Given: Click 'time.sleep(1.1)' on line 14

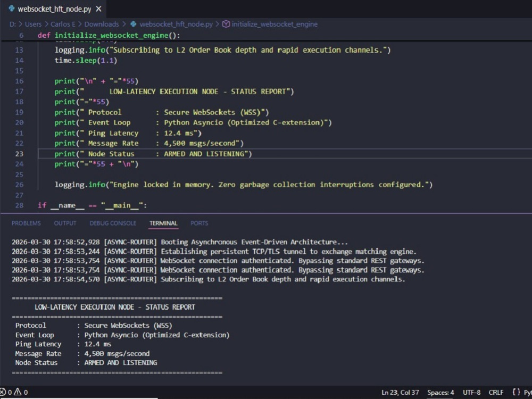Looking at the screenshot, I should pos(86,61).
